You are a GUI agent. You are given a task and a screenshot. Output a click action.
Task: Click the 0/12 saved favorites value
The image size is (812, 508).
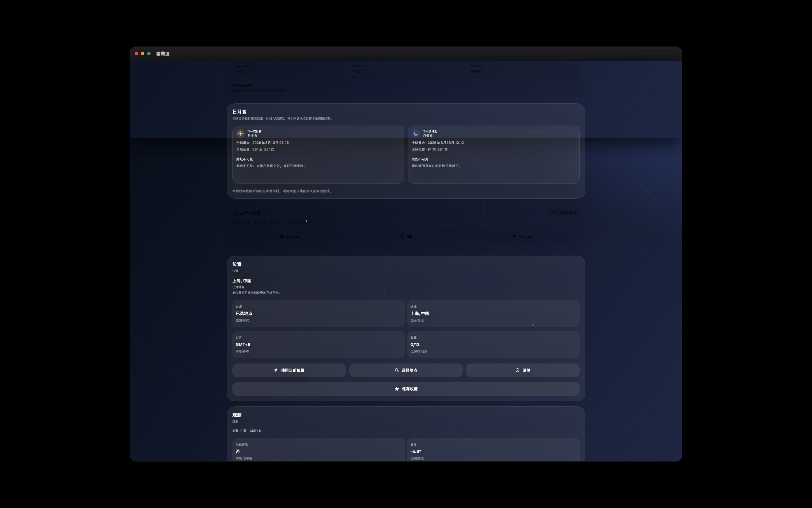pyautogui.click(x=415, y=345)
